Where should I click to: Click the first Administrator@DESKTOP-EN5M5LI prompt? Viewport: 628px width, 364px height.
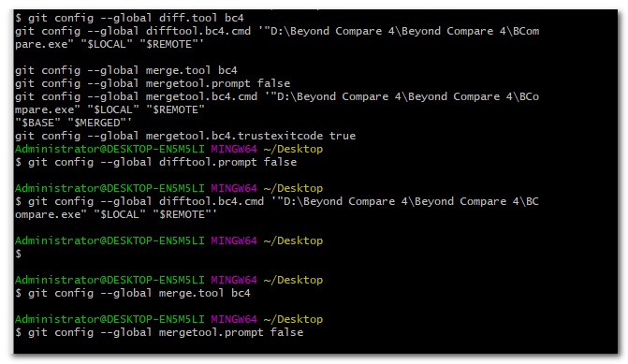click(110, 149)
